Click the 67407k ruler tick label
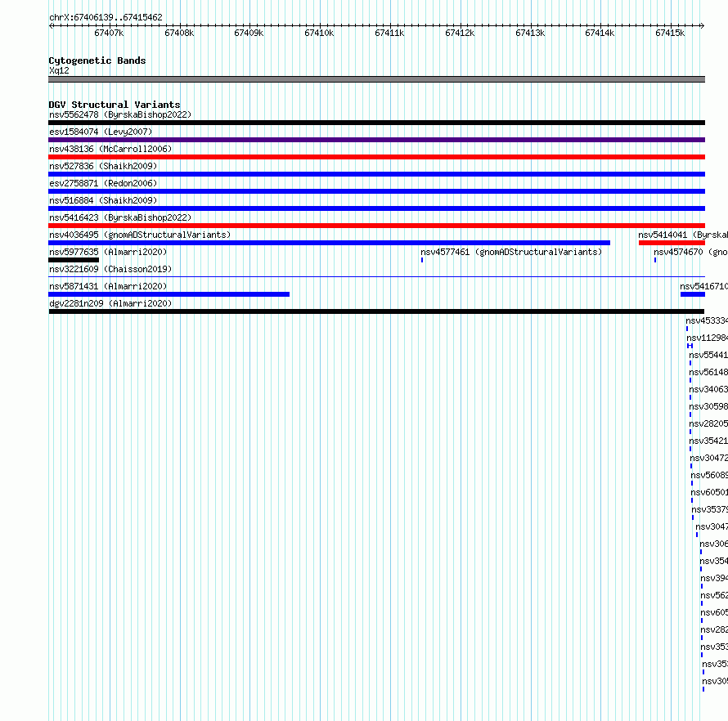The height and width of the screenshot is (721, 728). click(109, 33)
